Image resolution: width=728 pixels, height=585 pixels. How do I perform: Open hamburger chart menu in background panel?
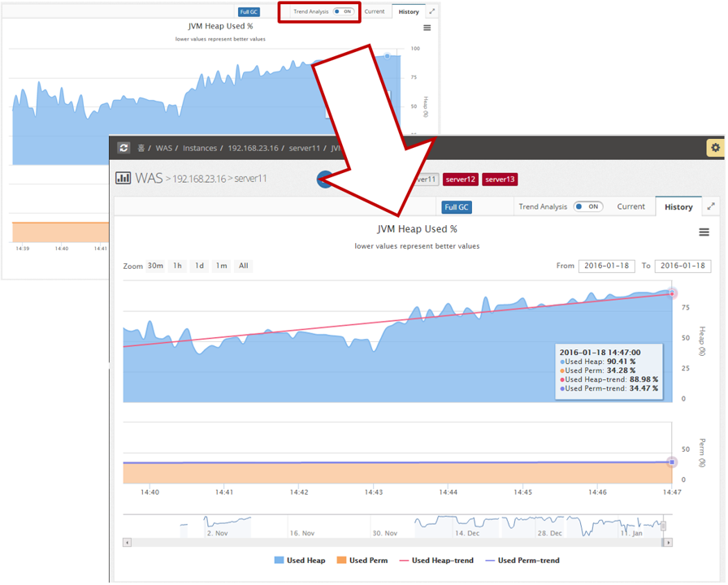(x=427, y=28)
